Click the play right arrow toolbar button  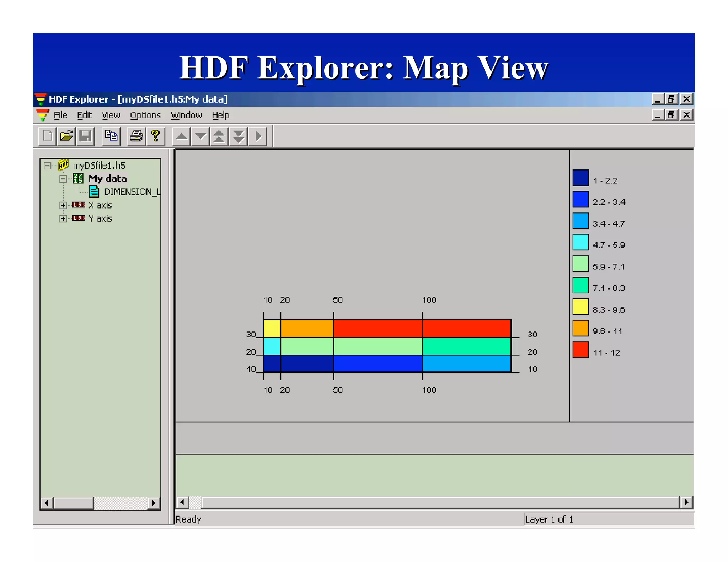point(258,136)
